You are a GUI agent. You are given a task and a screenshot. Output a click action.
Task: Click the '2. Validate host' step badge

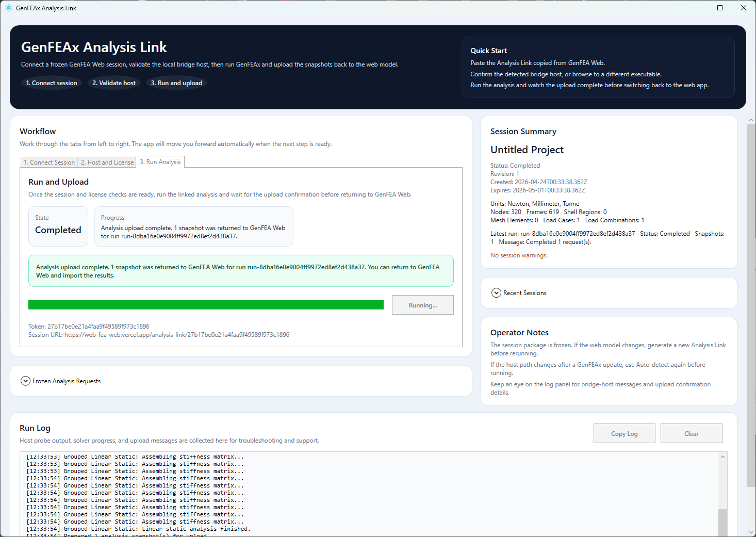(x=114, y=83)
